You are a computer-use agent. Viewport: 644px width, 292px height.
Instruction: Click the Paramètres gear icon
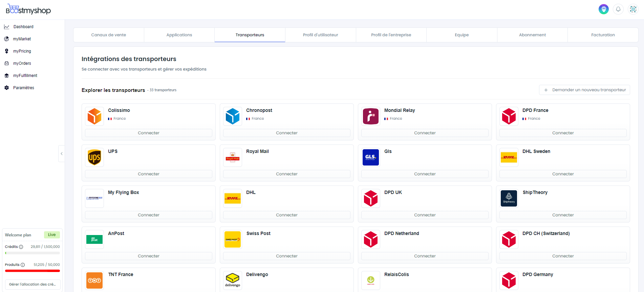pyautogui.click(x=6, y=88)
